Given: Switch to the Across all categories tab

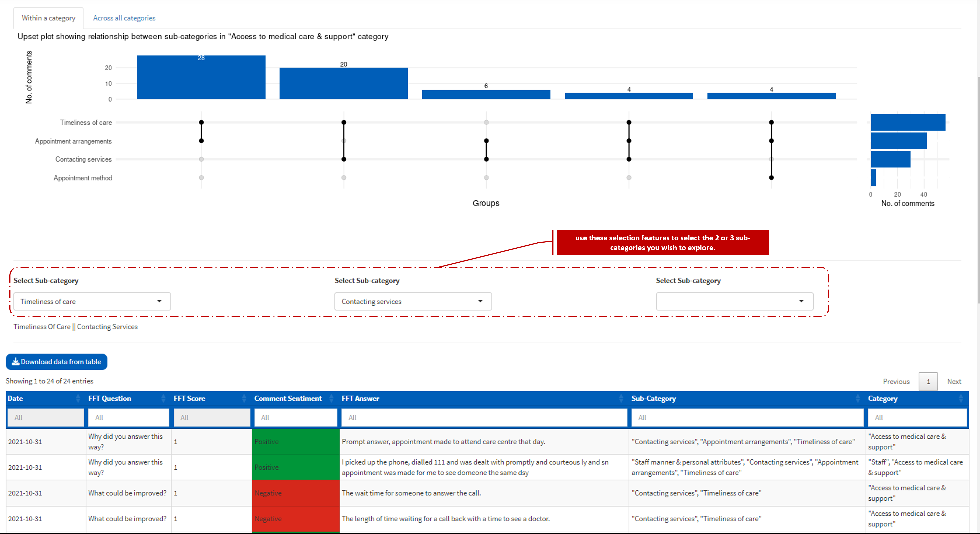Looking at the screenshot, I should click(x=124, y=18).
